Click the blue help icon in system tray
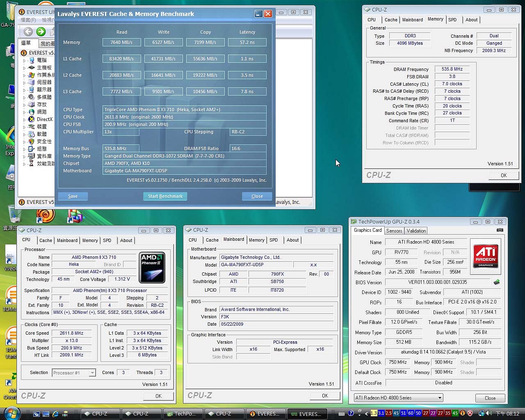 pyautogui.click(x=351, y=413)
